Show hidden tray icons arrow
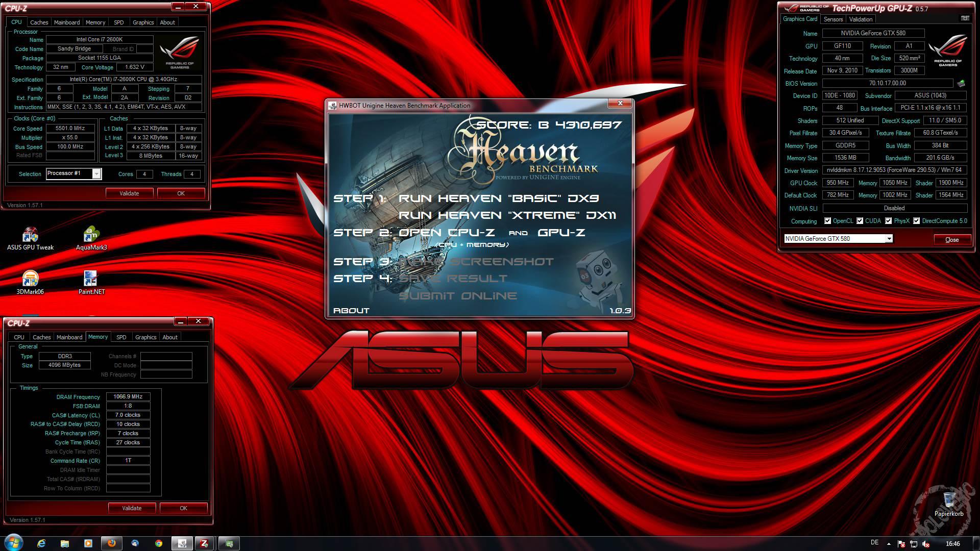 [x=889, y=544]
